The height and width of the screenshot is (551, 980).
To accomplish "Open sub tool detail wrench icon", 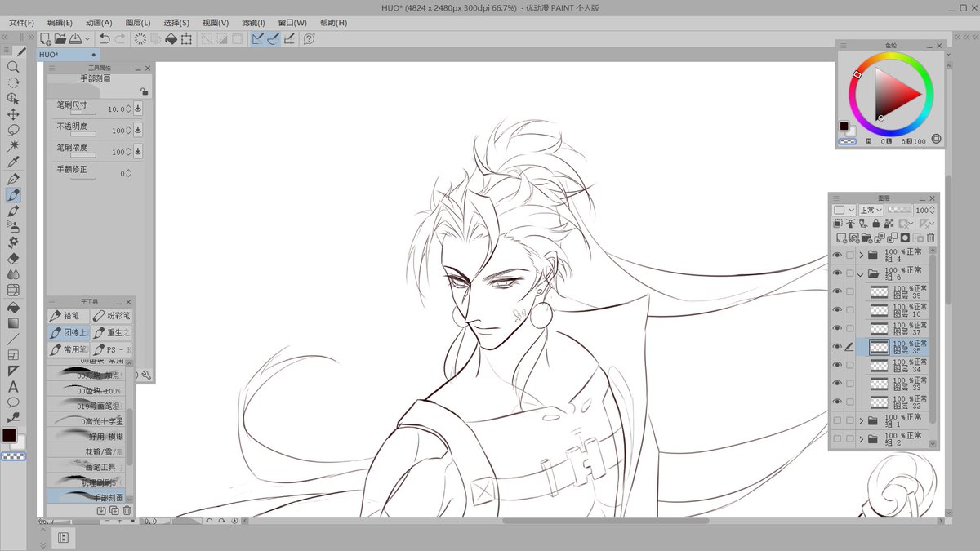I will [x=145, y=375].
